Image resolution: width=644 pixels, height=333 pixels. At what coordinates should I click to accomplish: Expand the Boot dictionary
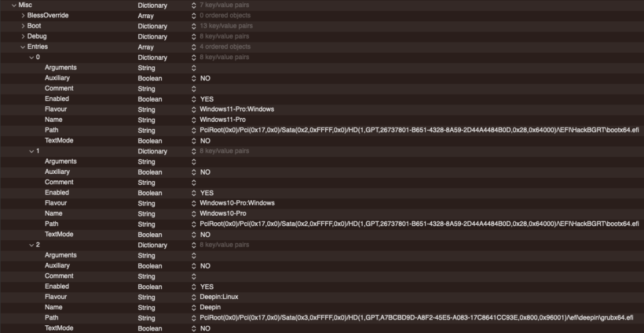pyautogui.click(x=23, y=26)
